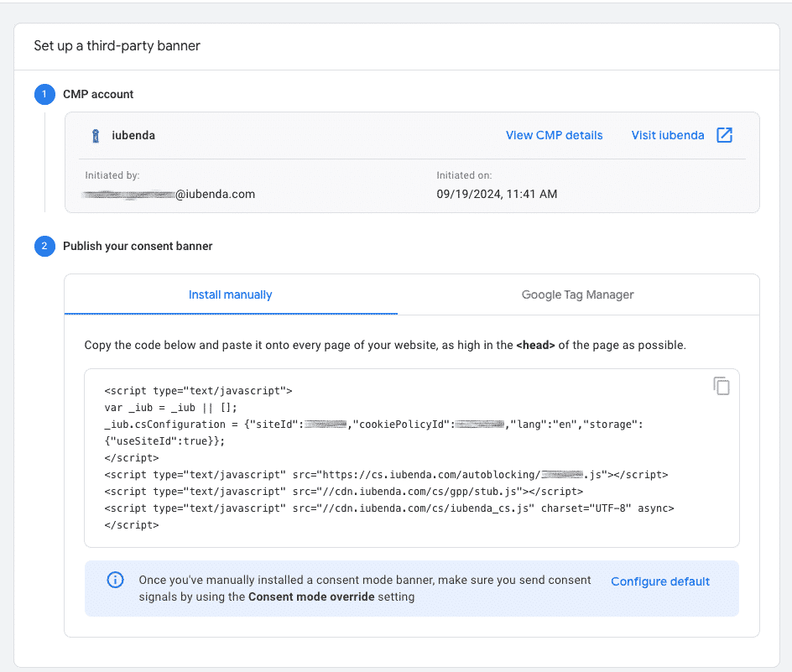Switch to the Google Tag Manager tab
Viewport: 792px width, 672px height.
(x=577, y=294)
